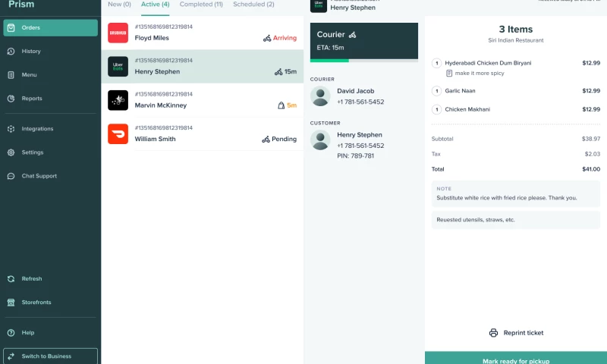Switch to the New (0) tab
607x364 pixels.
point(119,5)
